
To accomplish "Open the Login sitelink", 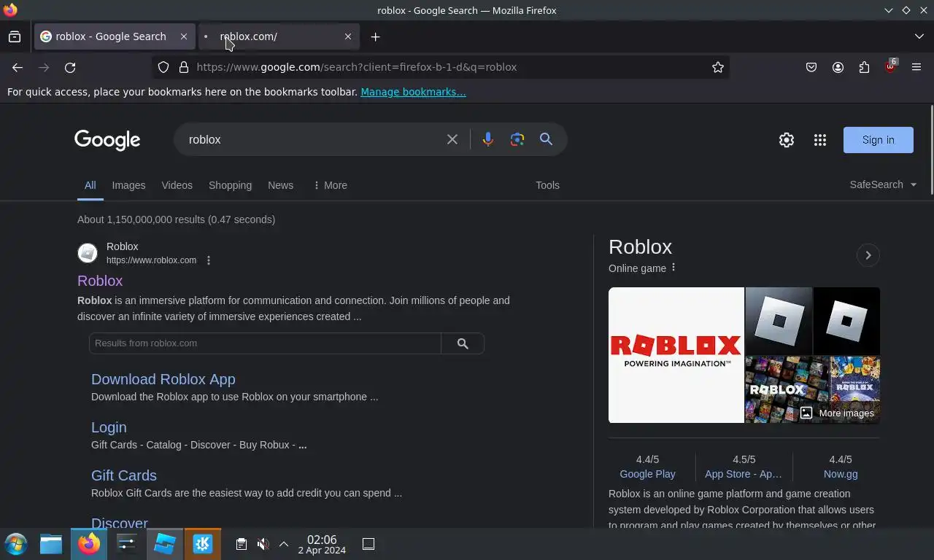I will point(109,427).
